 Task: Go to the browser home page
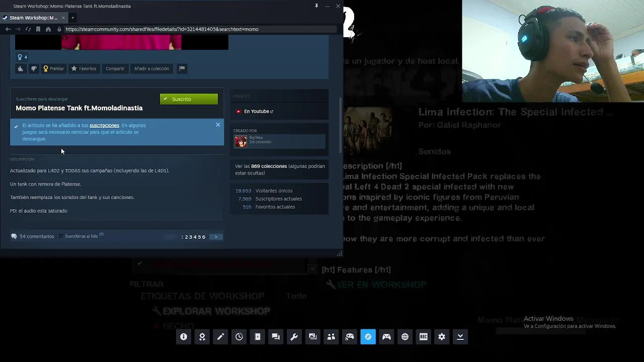click(48, 29)
